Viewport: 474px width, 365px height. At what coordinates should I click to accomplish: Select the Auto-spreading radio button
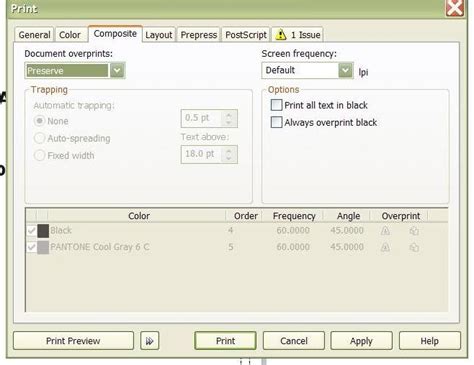coord(39,138)
